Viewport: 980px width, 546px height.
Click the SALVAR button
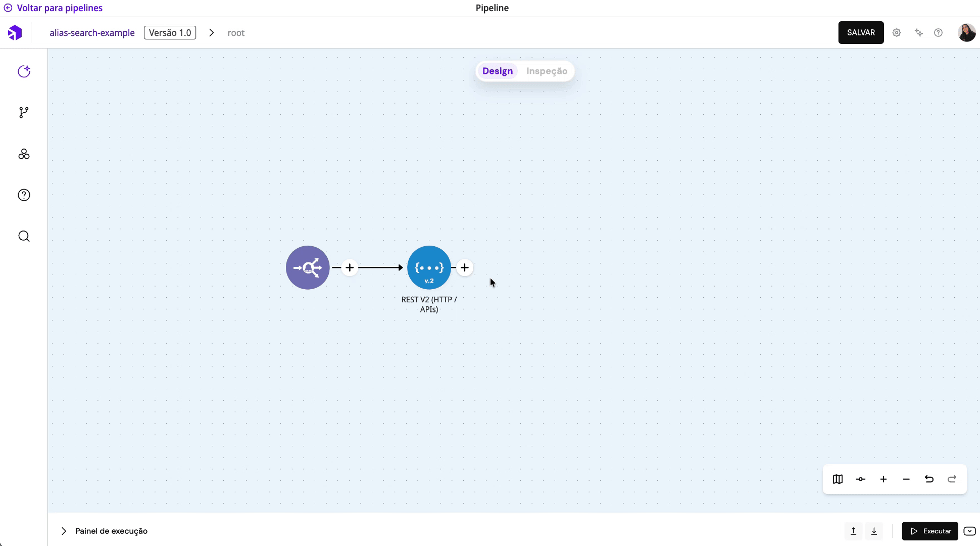pos(861,33)
